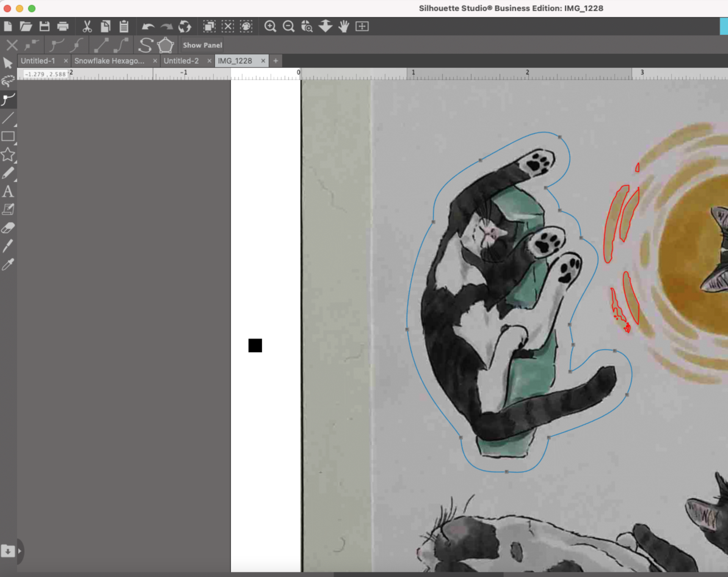Zoom in with the magnifier plus icon
The width and height of the screenshot is (728, 577).
(x=270, y=26)
